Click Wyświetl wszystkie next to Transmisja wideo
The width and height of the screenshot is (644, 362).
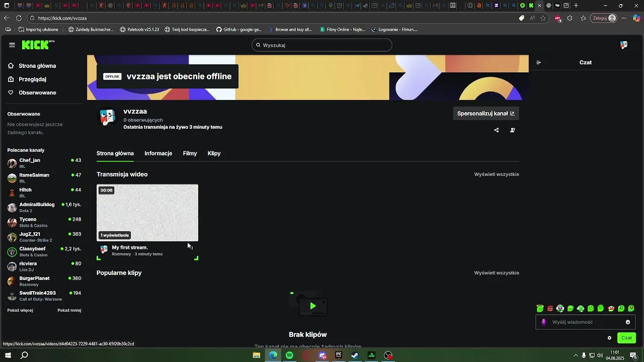tap(497, 174)
